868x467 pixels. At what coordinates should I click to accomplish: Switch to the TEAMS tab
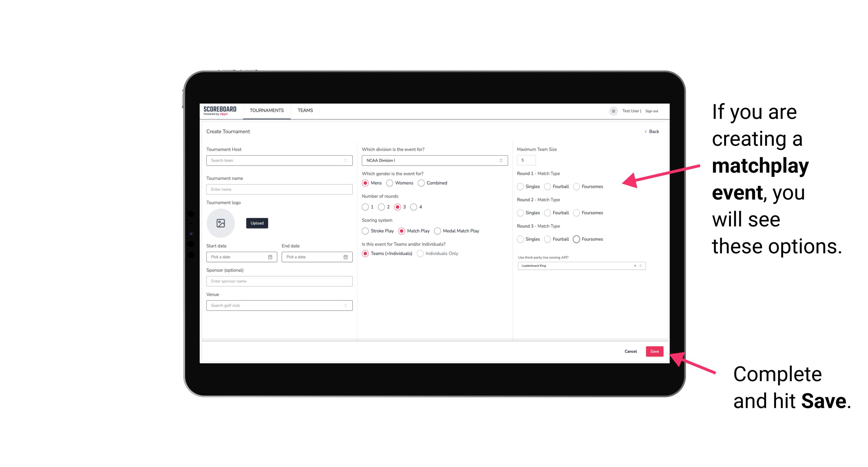(x=305, y=110)
